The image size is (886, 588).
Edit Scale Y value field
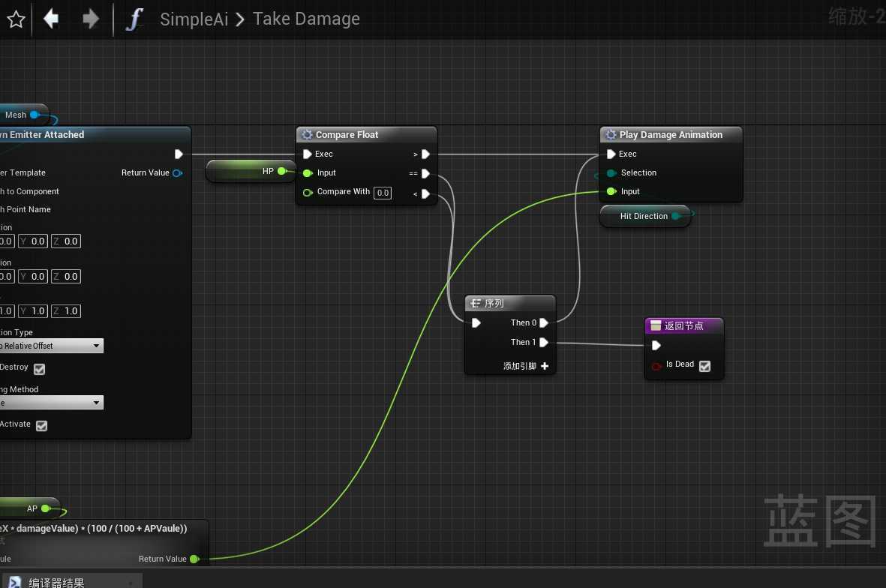click(33, 310)
